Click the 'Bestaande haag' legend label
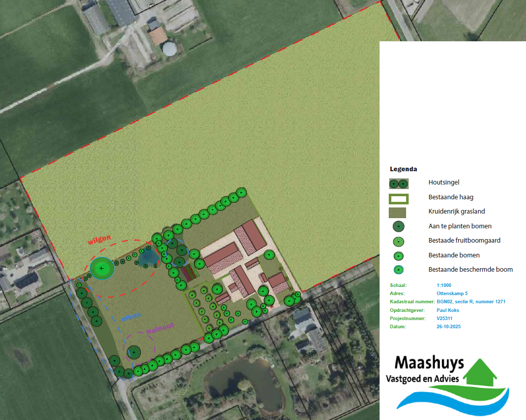Image resolution: width=526 pixels, height=420 pixels. pos(451,197)
